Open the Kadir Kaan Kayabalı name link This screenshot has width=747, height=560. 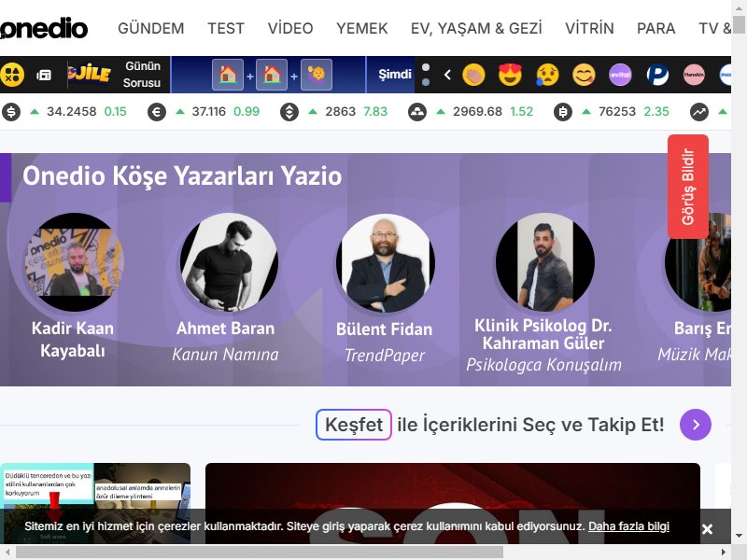[73, 340]
